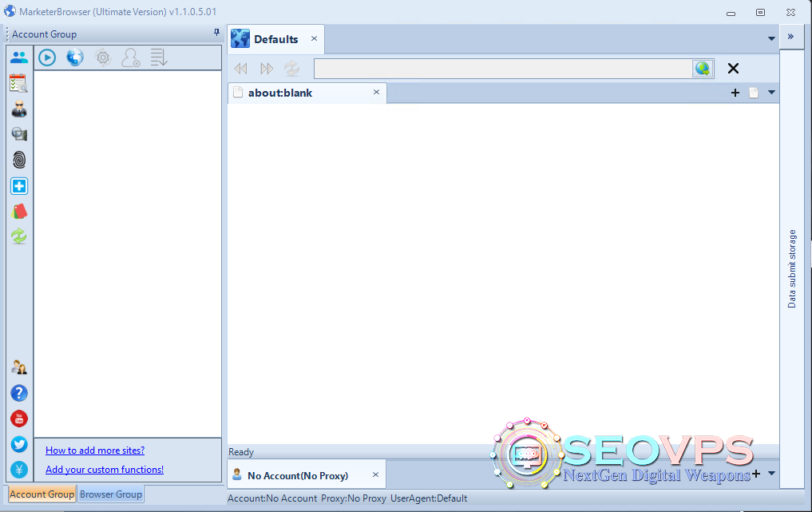Click 'Proxy:No Proxy' in status bar
The image size is (812, 512).
354,498
